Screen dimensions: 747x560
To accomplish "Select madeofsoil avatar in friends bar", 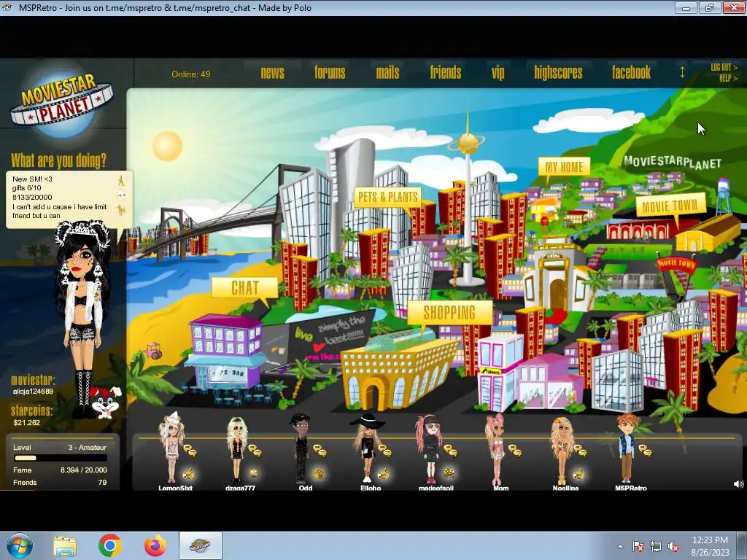I will coord(430,449).
